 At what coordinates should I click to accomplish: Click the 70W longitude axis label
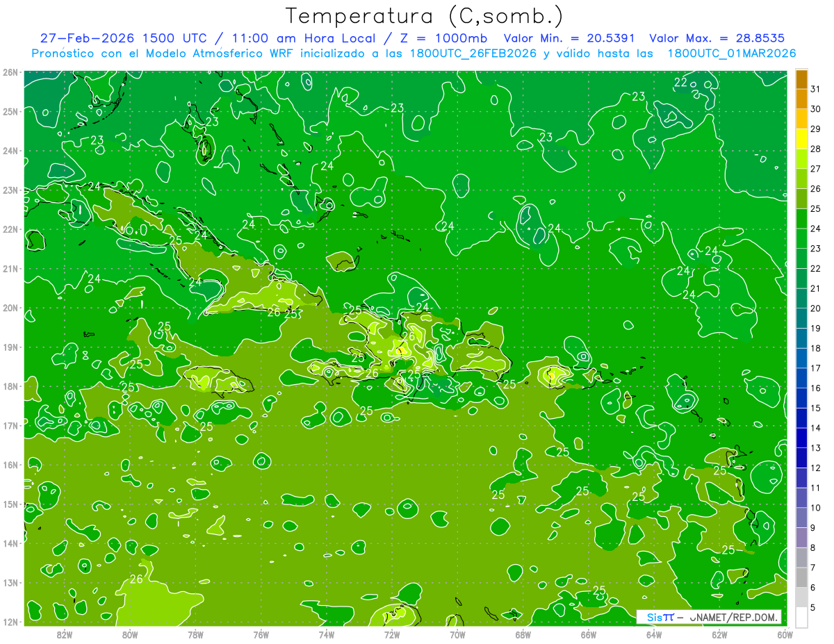457,634
